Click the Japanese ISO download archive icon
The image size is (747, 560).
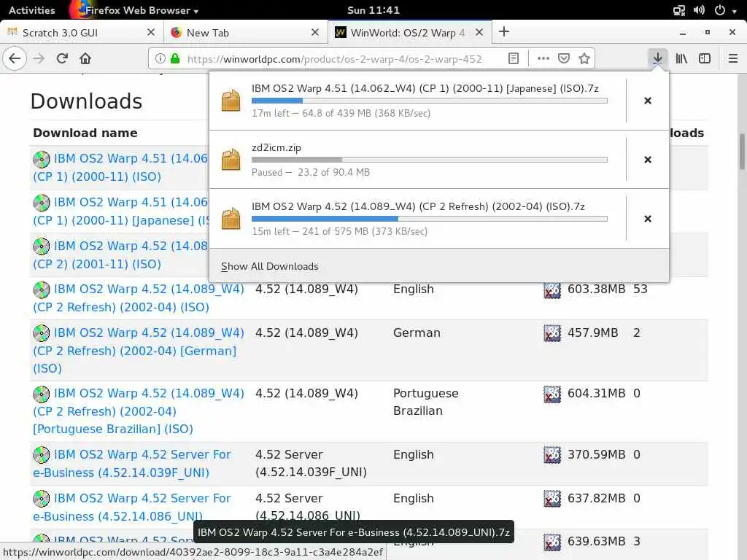pyautogui.click(x=231, y=101)
